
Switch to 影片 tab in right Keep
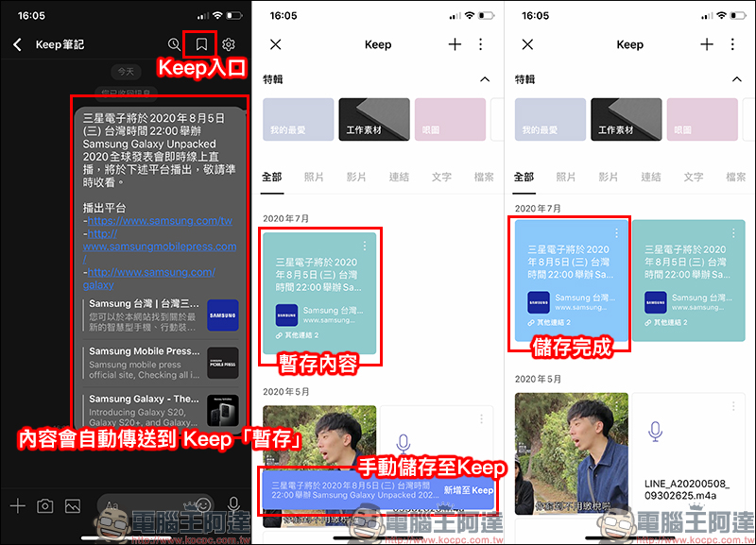(x=609, y=178)
